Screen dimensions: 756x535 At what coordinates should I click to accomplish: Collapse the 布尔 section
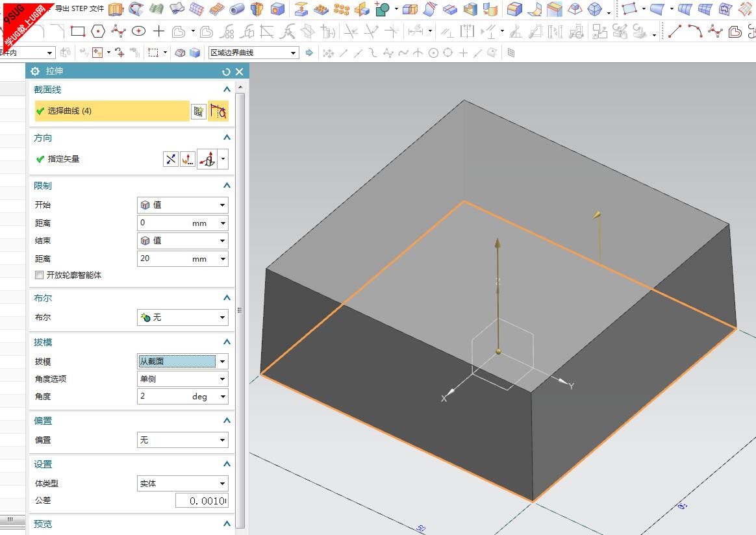(x=227, y=298)
